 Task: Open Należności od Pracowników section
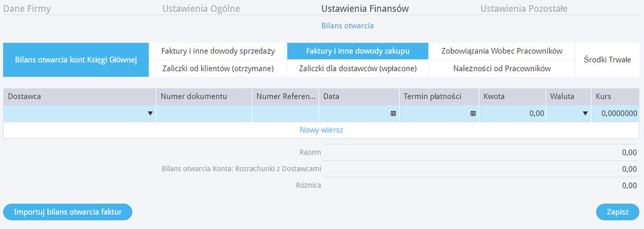(x=502, y=69)
